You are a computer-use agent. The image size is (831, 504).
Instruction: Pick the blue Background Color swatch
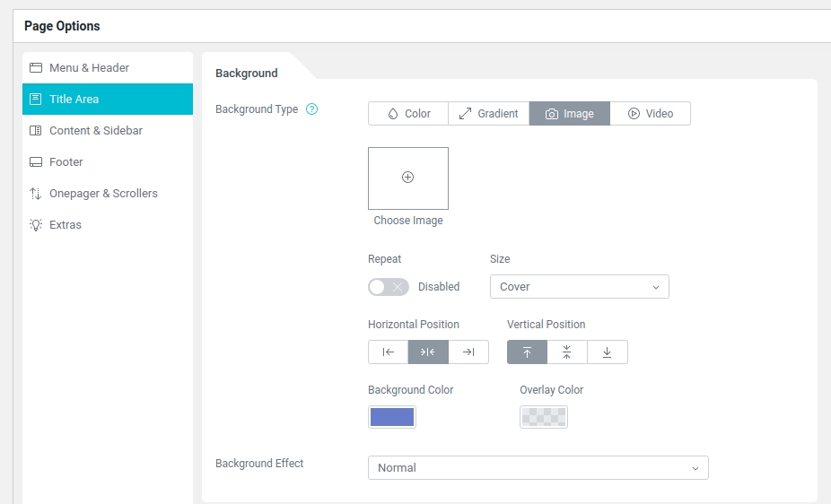392,417
